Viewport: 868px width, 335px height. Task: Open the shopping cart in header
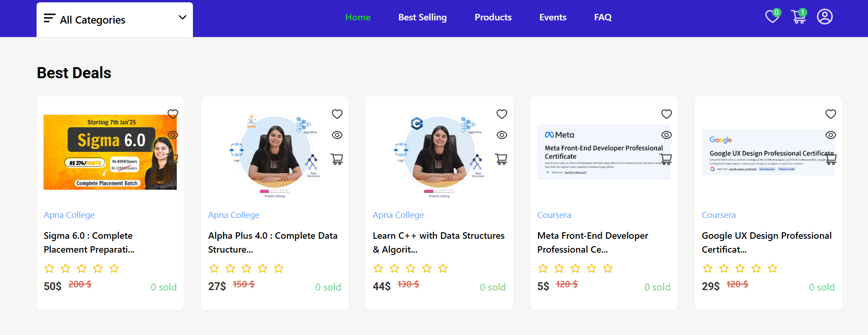(799, 17)
